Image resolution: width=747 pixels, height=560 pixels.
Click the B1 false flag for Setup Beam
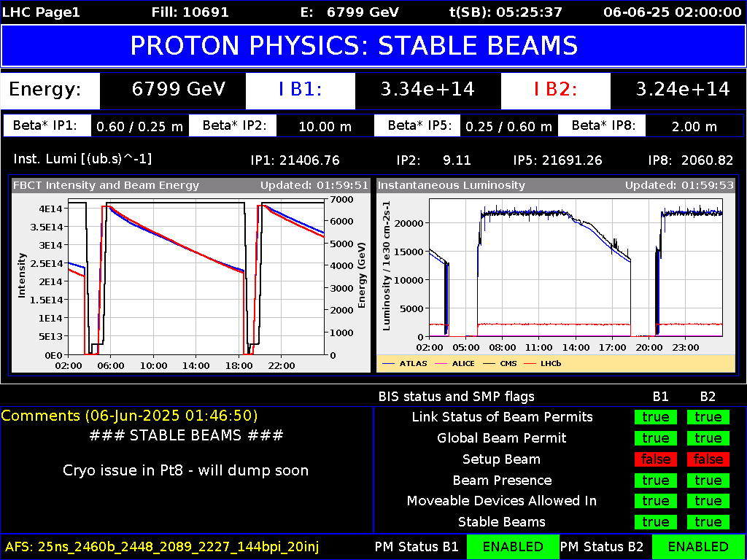click(656, 459)
